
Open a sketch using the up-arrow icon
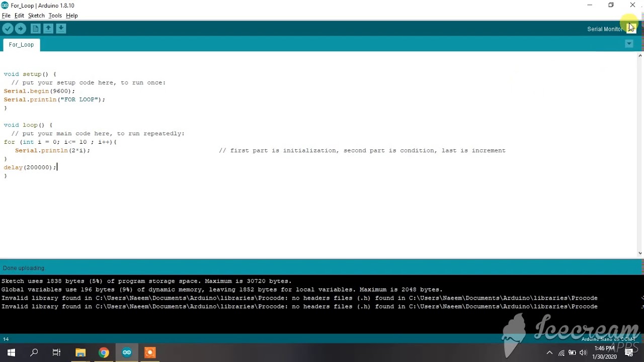point(48,29)
